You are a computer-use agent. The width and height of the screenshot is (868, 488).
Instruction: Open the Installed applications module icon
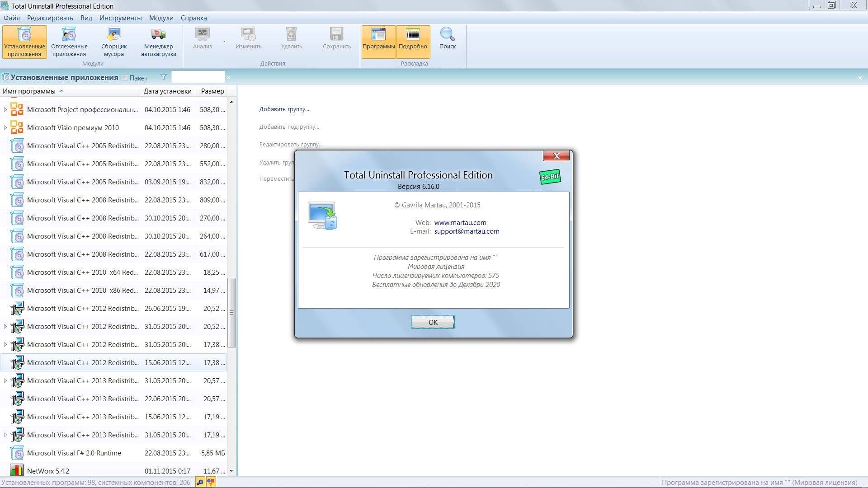[x=24, y=42]
